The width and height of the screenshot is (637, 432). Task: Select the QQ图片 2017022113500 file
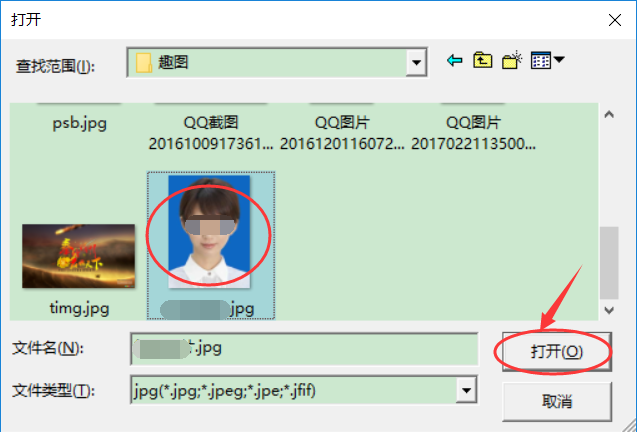[473, 133]
